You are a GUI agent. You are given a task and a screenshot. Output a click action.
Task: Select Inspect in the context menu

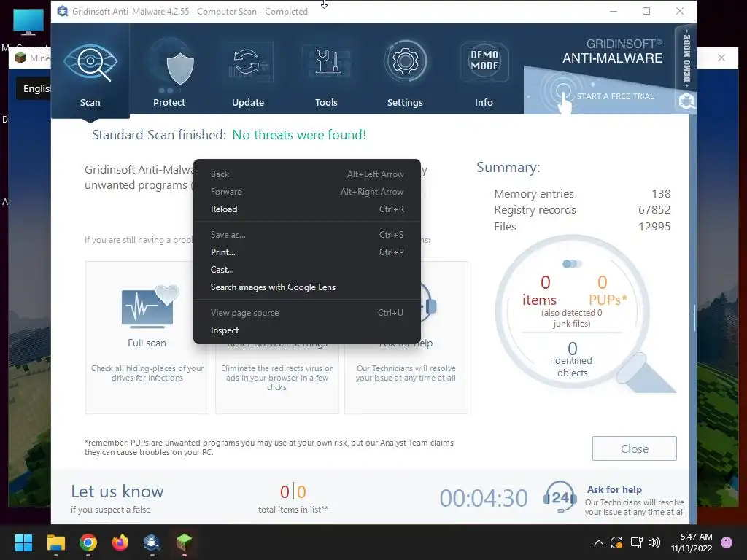pyautogui.click(x=307, y=330)
